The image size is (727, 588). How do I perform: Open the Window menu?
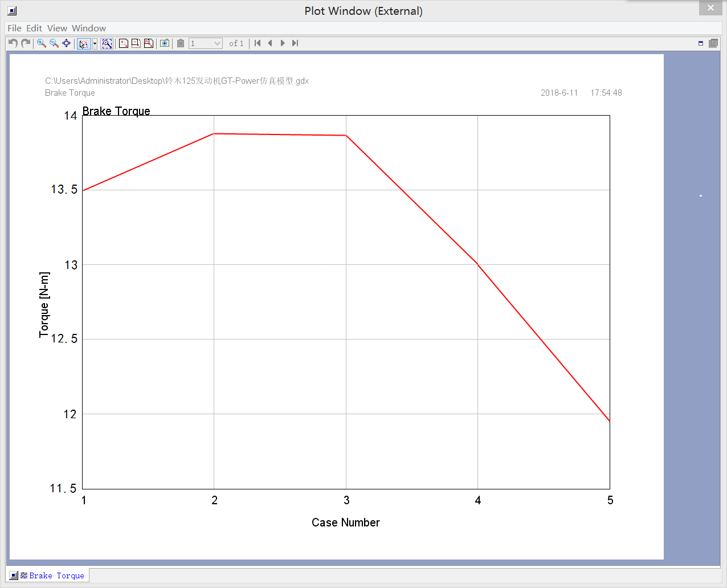tap(89, 28)
